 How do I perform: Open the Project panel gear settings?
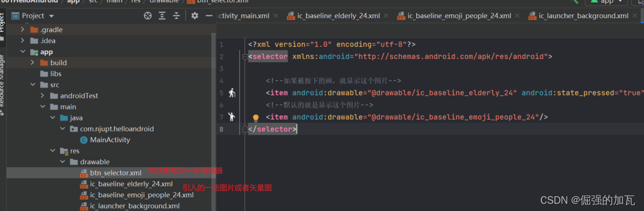195,16
